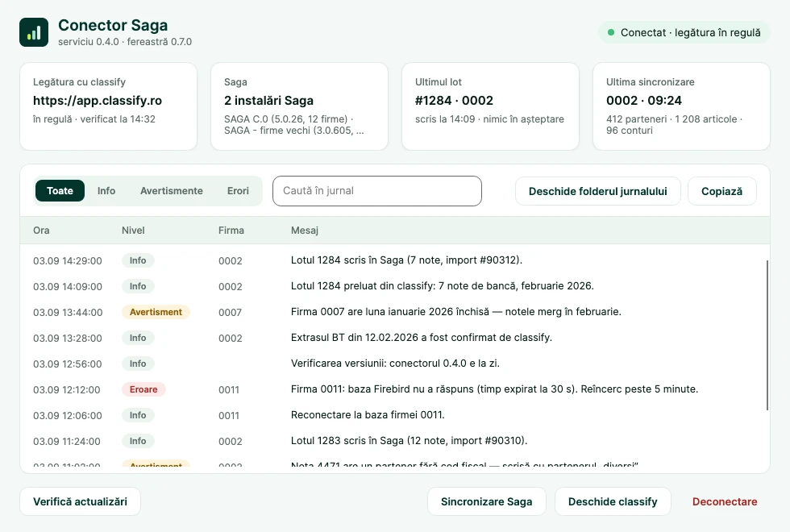This screenshot has height=532, width=790.
Task: Select 'Lotul 1283 scris în Saga' log message
Action: tap(410, 440)
